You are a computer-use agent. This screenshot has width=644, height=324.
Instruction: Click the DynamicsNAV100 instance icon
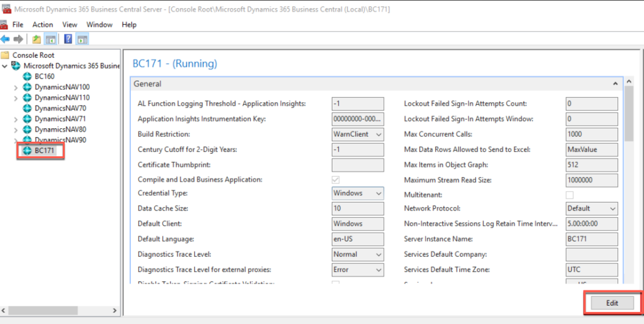pos(27,87)
